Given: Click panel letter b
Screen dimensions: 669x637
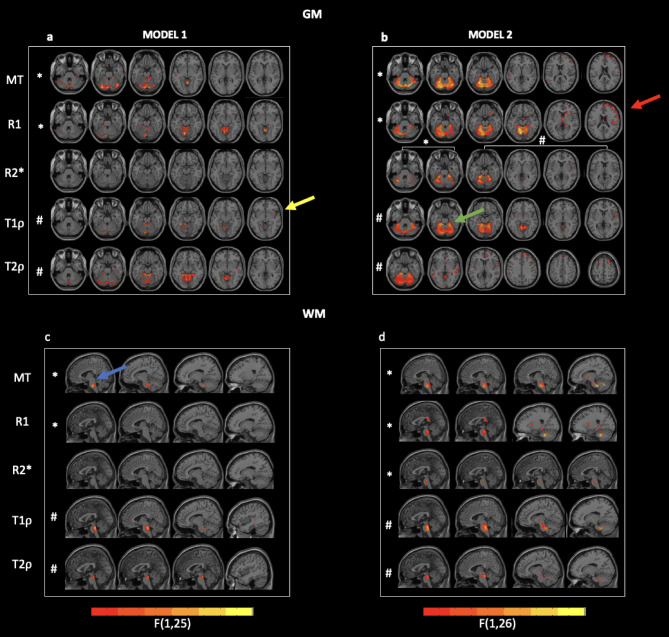Looking at the screenshot, I should (384, 38).
